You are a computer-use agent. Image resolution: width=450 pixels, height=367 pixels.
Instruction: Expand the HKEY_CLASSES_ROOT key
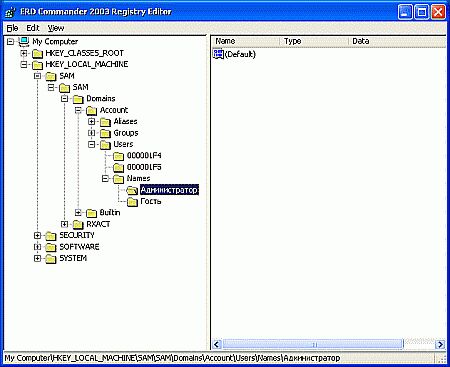pos(24,53)
